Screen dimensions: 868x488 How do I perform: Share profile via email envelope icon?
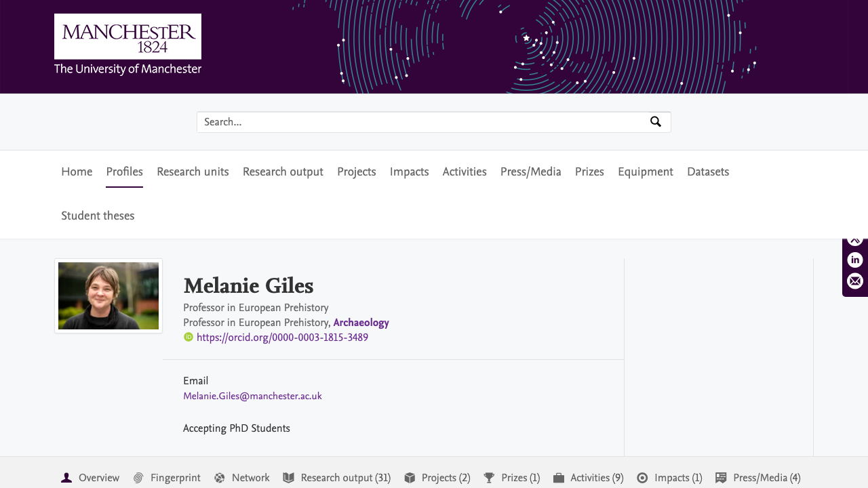(x=855, y=281)
